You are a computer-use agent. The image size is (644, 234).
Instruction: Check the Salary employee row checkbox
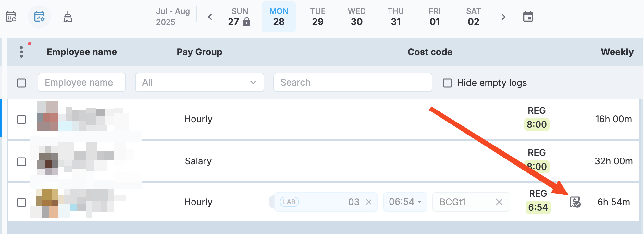[x=21, y=162]
